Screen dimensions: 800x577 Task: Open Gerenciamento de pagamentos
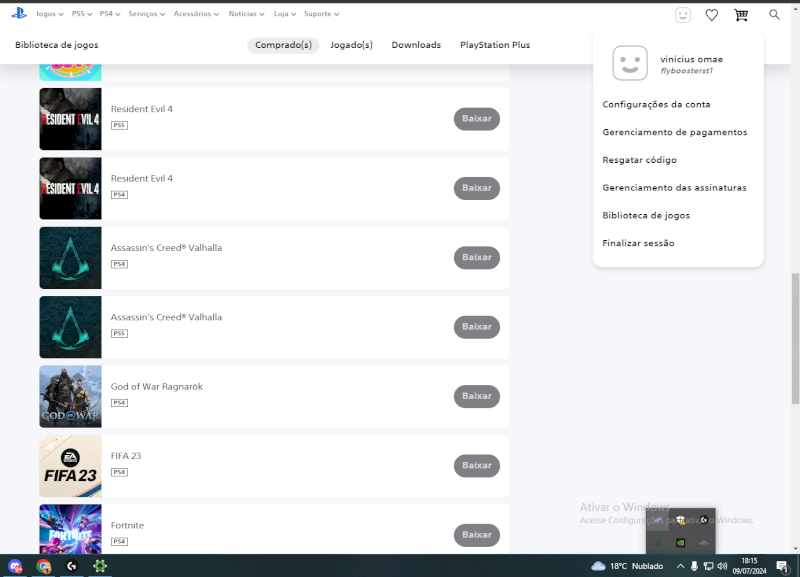point(674,132)
